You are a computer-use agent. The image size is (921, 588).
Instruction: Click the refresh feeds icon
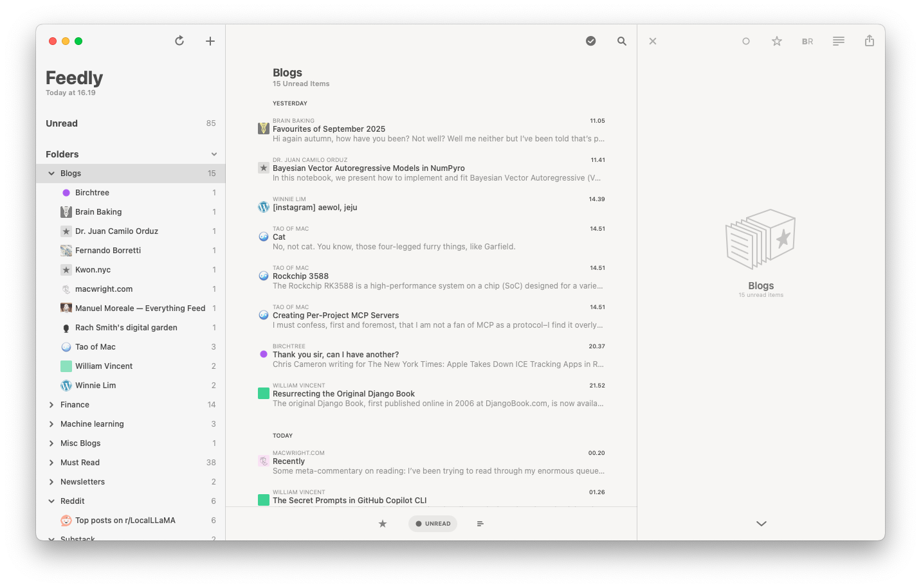point(179,41)
